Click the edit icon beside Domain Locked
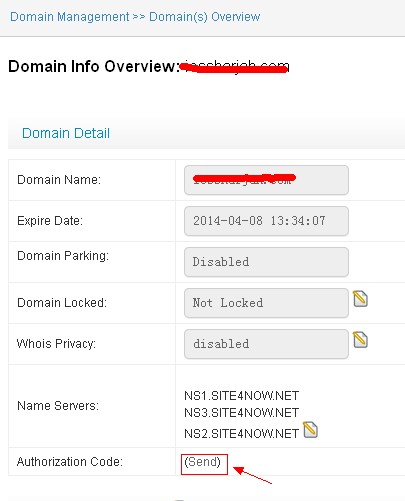Screen dimensions: 405x501 [360, 299]
